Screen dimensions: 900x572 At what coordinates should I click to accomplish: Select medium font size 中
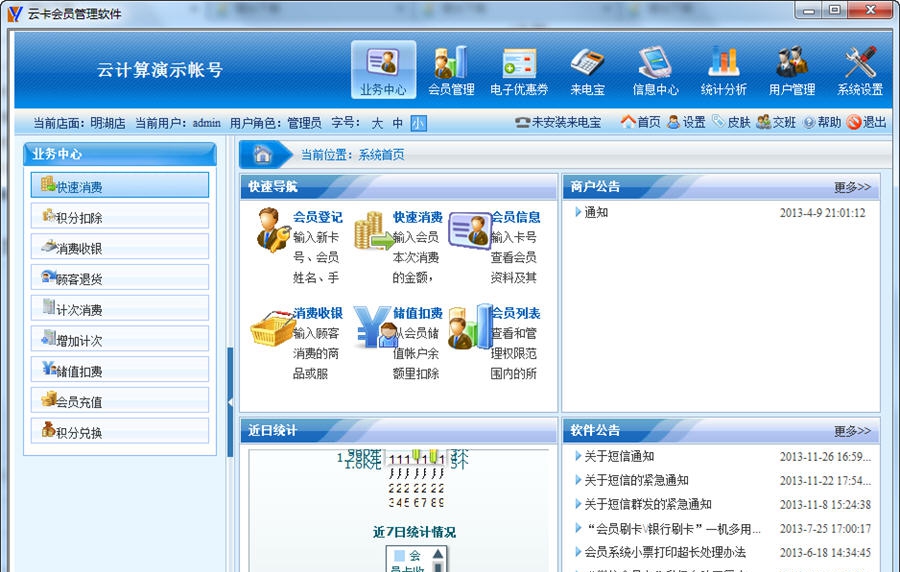(397, 123)
